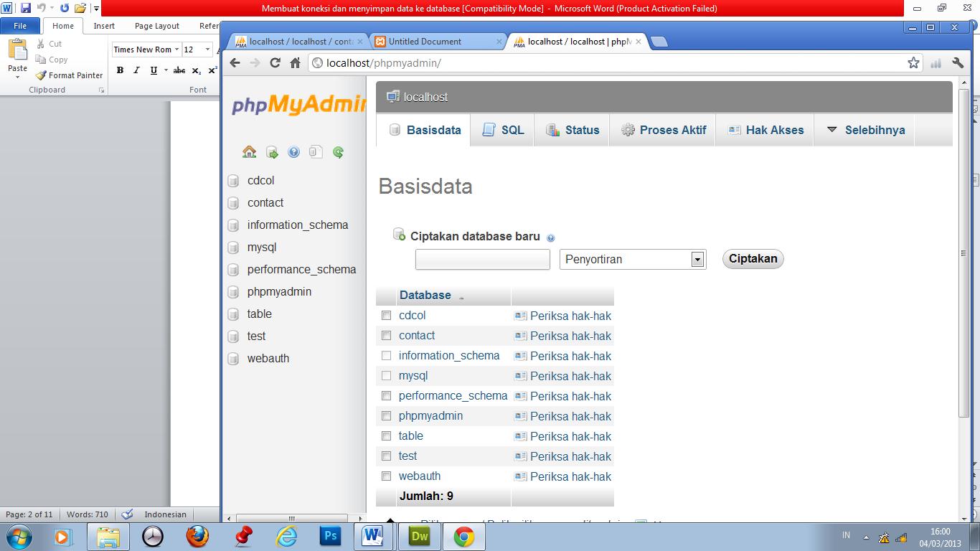Tick checkbox for contact database row
Viewport: 980px width, 551px height.
tap(387, 336)
